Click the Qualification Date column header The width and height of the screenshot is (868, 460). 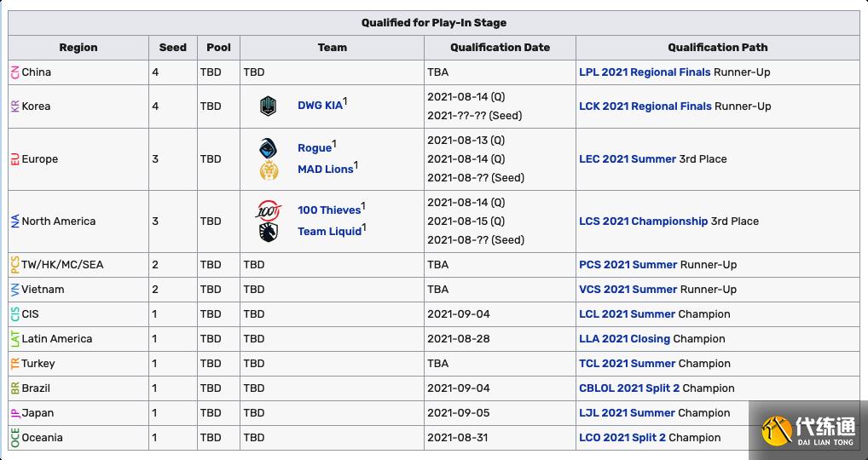(500, 48)
